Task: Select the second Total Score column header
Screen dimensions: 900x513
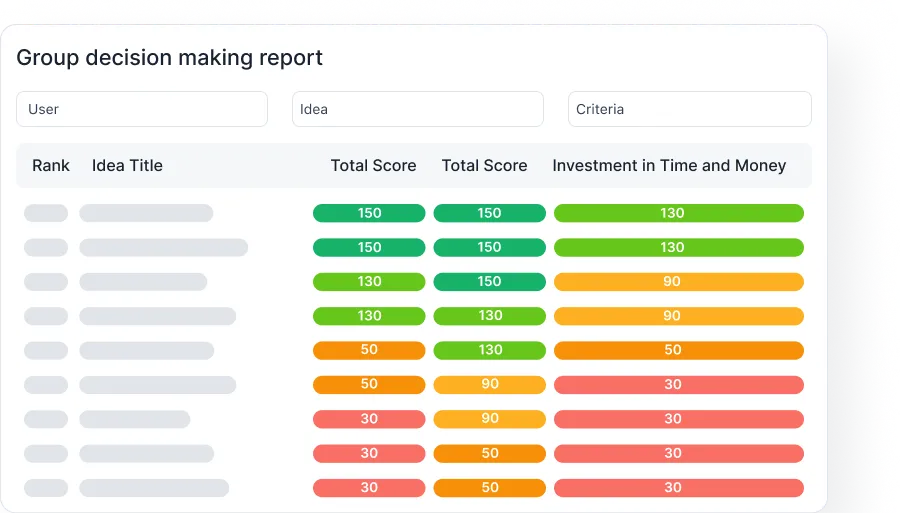Action: click(x=484, y=166)
